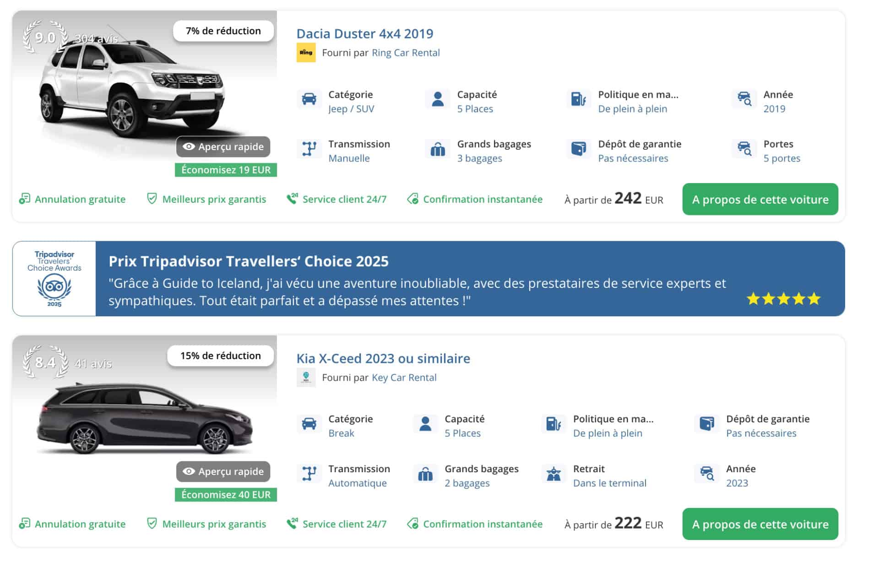Click the Kia X-Ceed terminal pickup icon
The image size is (879, 588).
click(553, 474)
